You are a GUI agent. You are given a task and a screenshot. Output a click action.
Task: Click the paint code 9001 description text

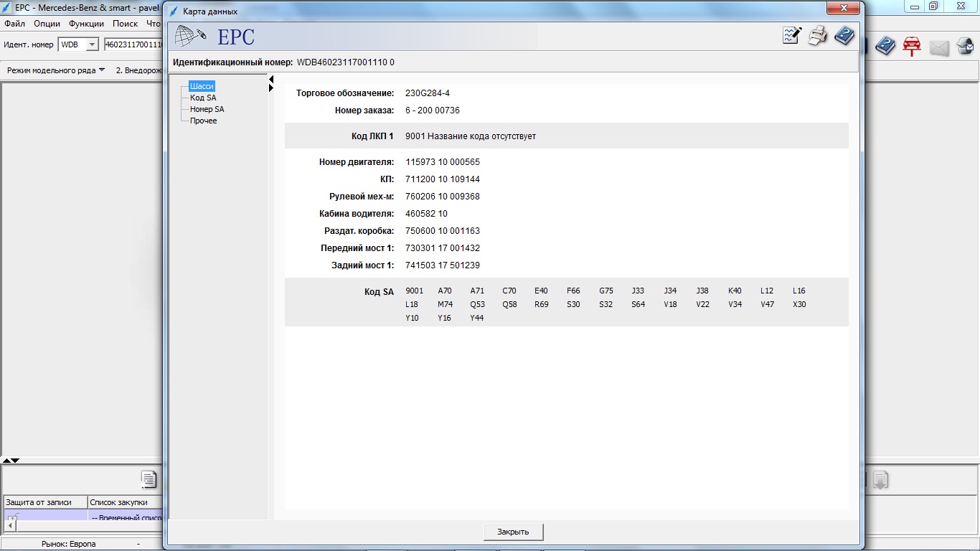coord(471,136)
